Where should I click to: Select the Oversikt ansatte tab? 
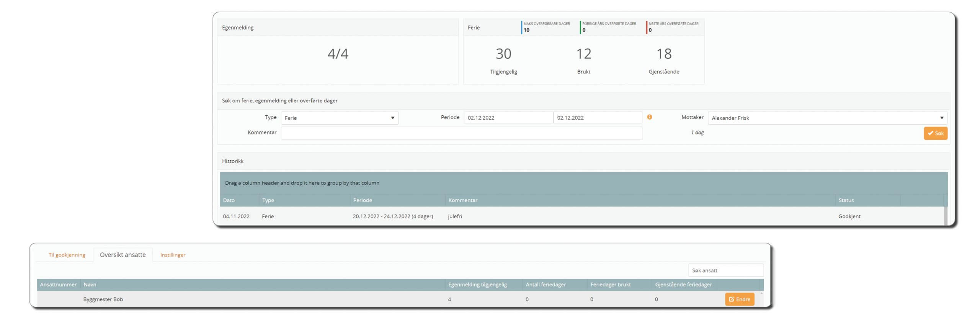(x=123, y=255)
